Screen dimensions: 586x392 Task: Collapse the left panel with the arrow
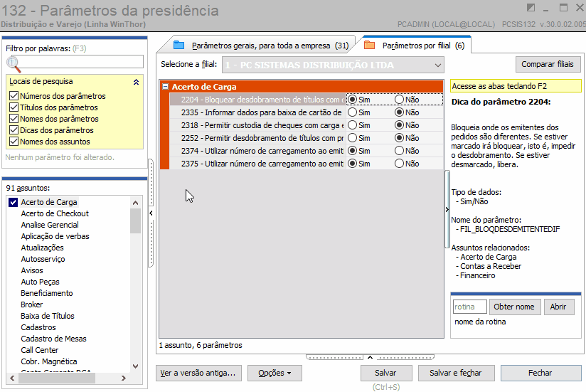[151, 213]
